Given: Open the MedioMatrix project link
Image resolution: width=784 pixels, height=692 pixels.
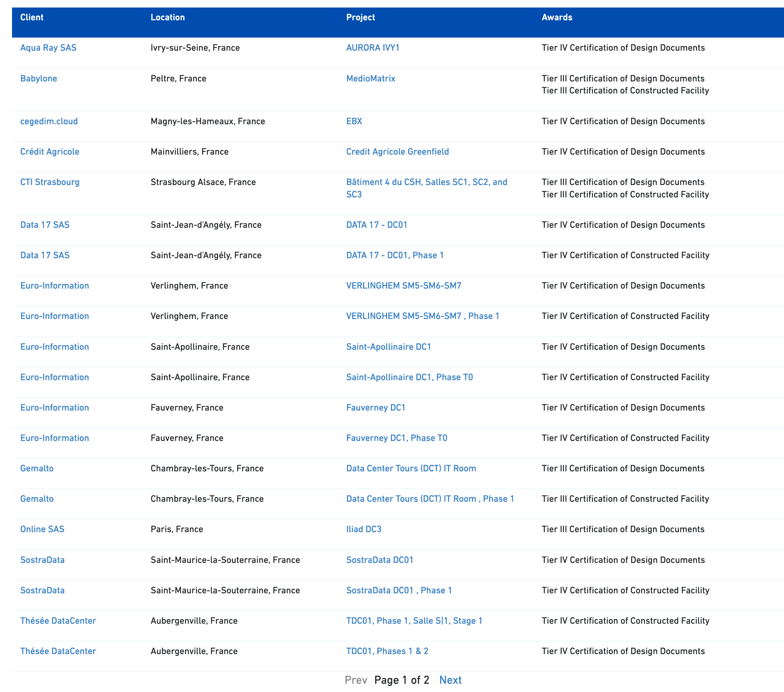Looking at the screenshot, I should [371, 78].
